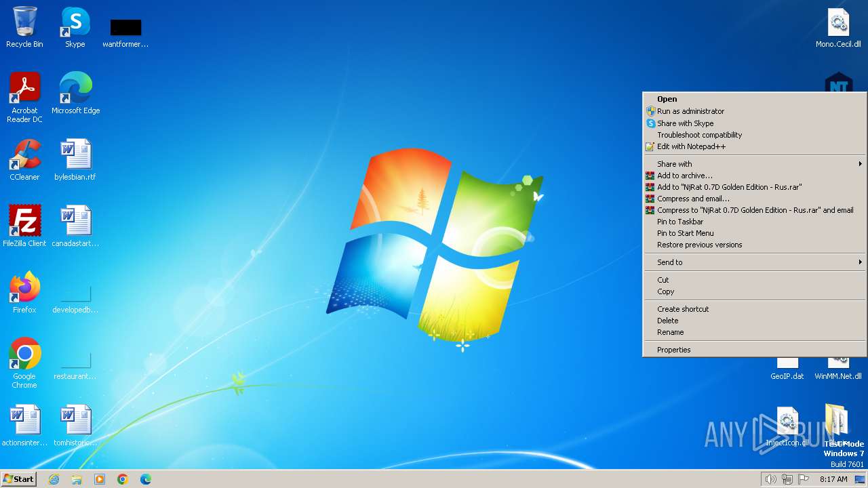
Task: Open Acrobat Reader DC shortcut
Action: [x=24, y=98]
